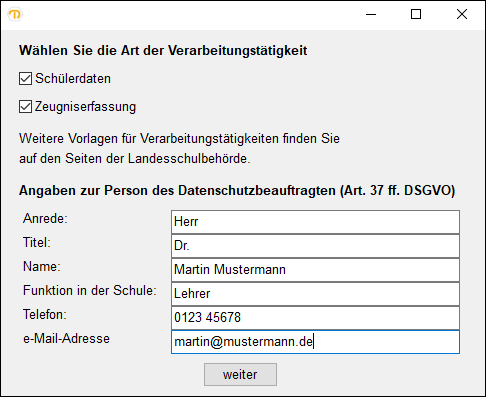Click the Titel: label
This screenshot has height=397, width=486.
point(37,243)
